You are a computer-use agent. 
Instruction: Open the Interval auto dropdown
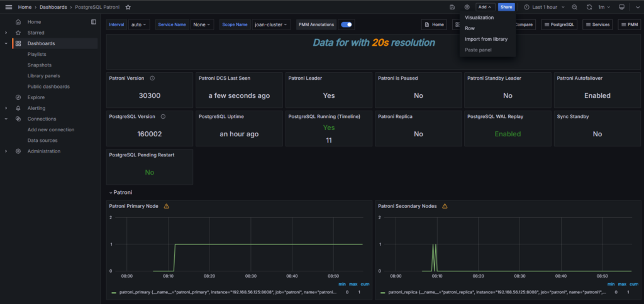140,24
